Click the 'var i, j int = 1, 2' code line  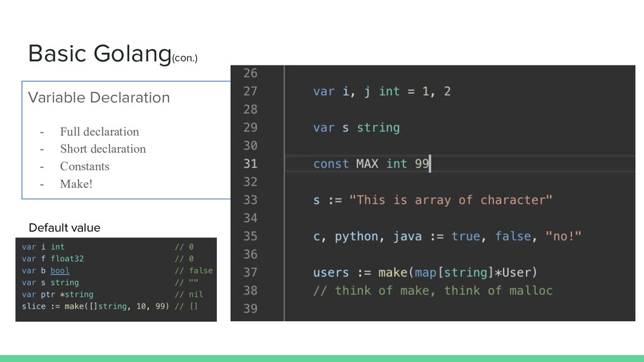point(382,91)
